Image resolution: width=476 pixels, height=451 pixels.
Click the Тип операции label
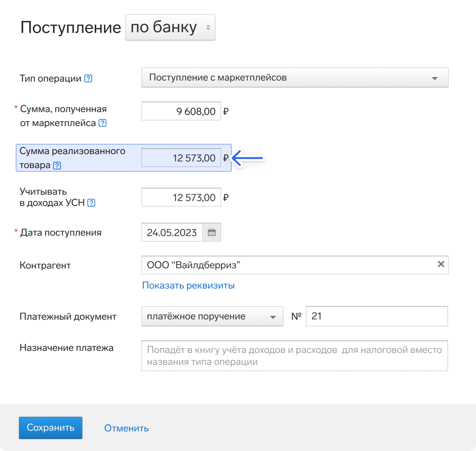pos(50,78)
